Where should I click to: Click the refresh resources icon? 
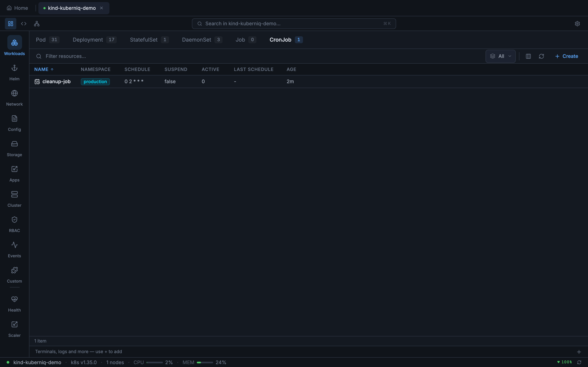(x=542, y=56)
